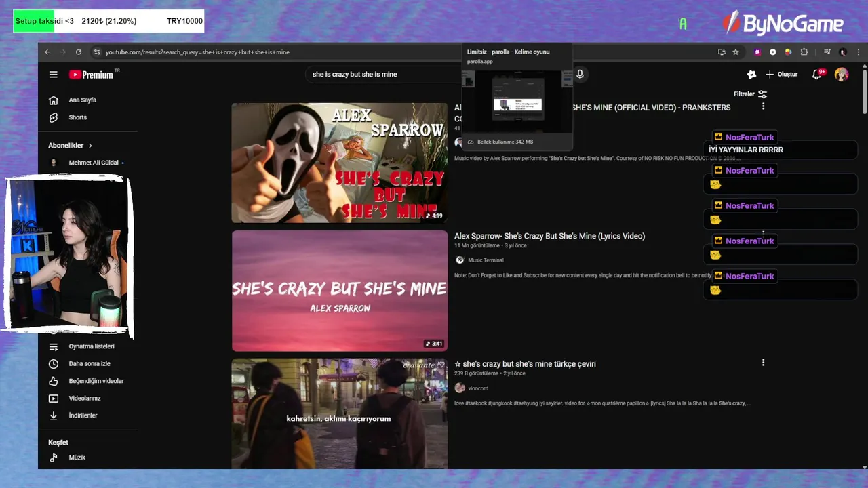The width and height of the screenshot is (868, 488).
Task: Open YouTube notifications bell
Action: (817, 75)
